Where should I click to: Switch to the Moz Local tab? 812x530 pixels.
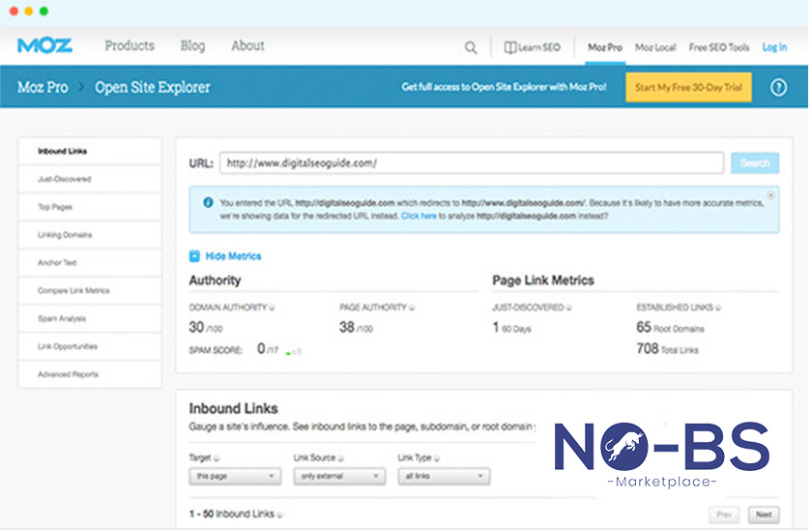pyautogui.click(x=655, y=47)
